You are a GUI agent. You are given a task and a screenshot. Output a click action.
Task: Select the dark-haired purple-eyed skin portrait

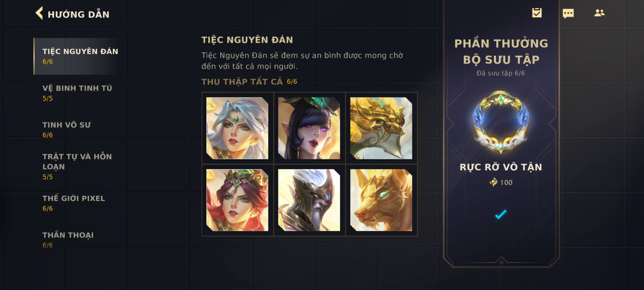coord(309,128)
